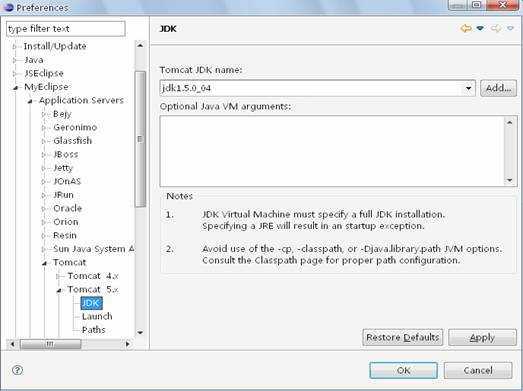Viewport: 523px width, 391px height.
Task: Click the Apply button
Action: tap(482, 337)
